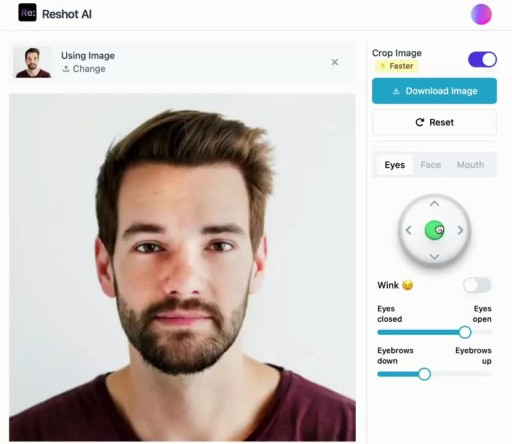
Task: Click the Eyebrows down/up slider handle
Action: [x=424, y=374]
